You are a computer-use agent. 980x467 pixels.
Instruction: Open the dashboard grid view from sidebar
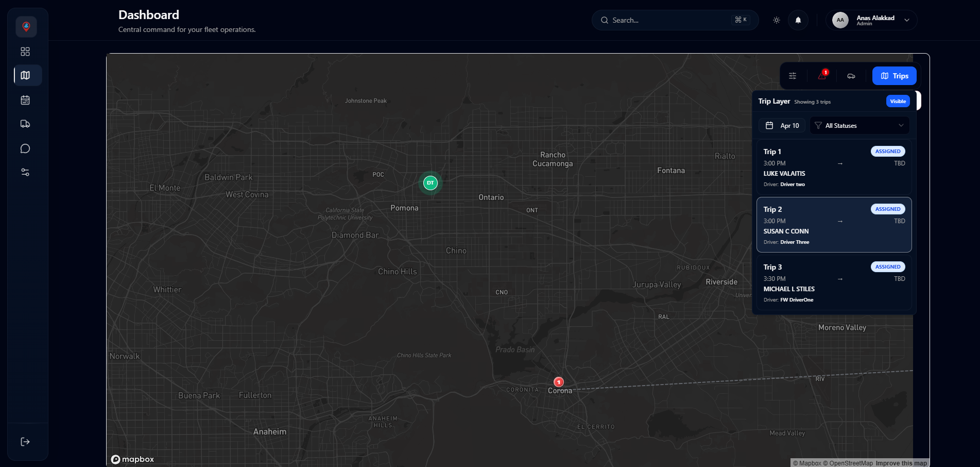tap(25, 52)
